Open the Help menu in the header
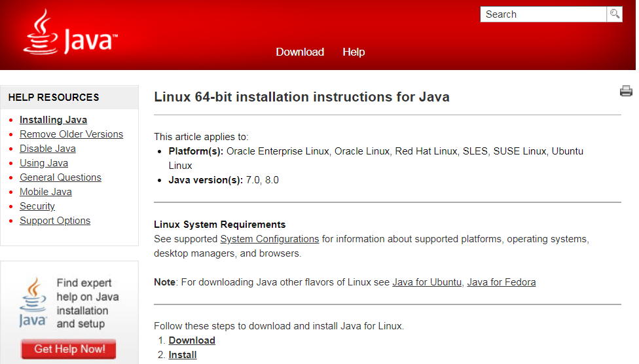 pos(354,52)
